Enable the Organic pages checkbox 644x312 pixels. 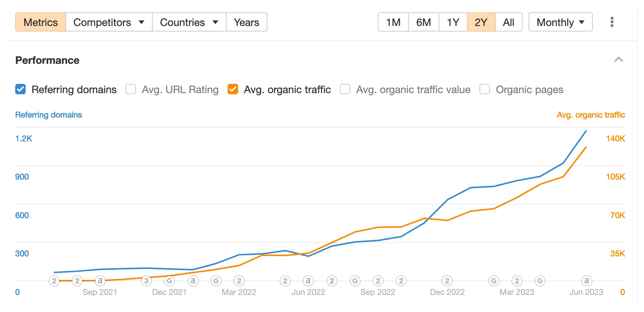485,89
